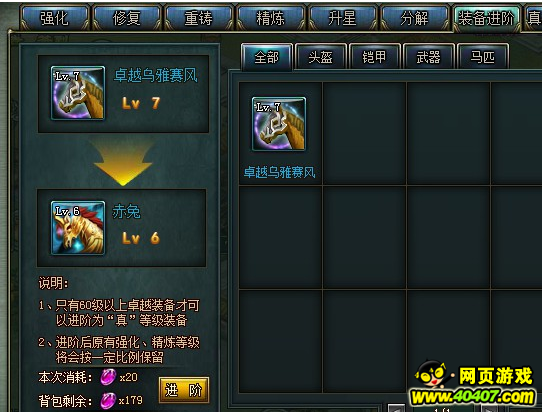Click the 卓越乌雅赛风 source equipment icon
The height and width of the screenshot is (412, 542).
78,93
